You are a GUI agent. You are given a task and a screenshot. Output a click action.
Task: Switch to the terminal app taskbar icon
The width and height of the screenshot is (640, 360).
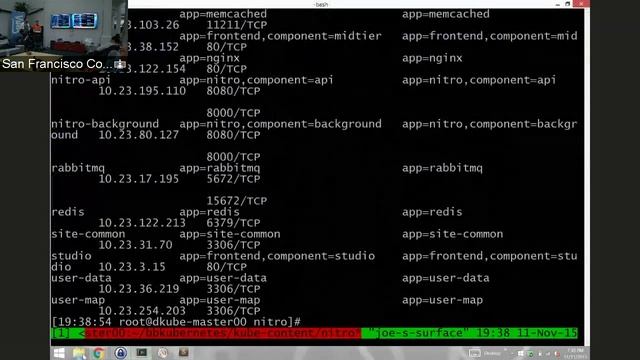point(142,353)
